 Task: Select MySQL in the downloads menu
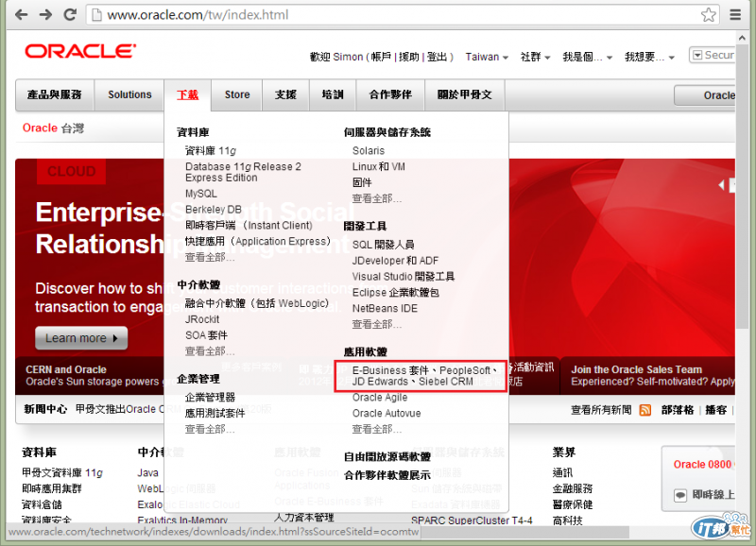[201, 194]
